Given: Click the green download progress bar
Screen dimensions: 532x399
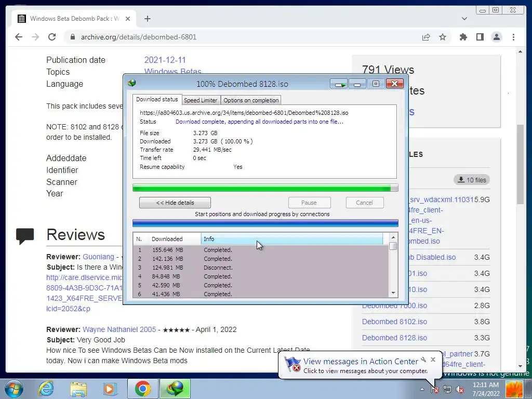Looking at the screenshot, I should click(265, 188).
